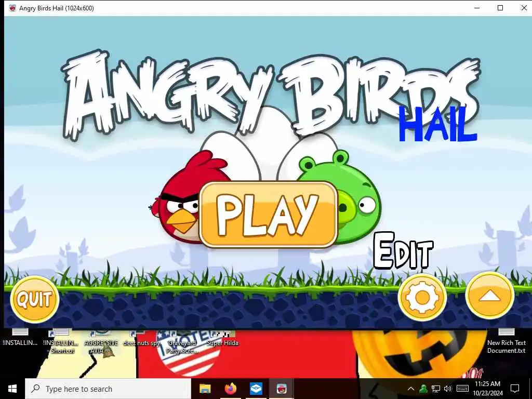Open File Explorer from the taskbar

(x=205, y=389)
